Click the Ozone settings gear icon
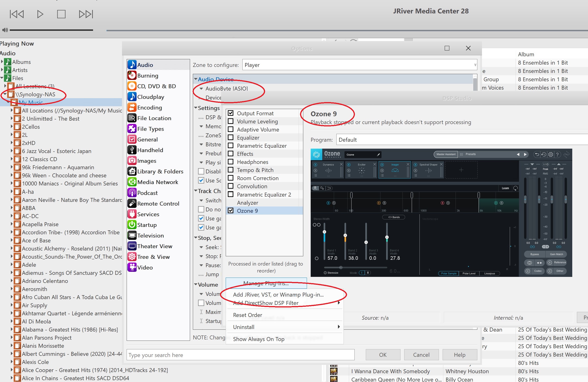 click(550, 154)
